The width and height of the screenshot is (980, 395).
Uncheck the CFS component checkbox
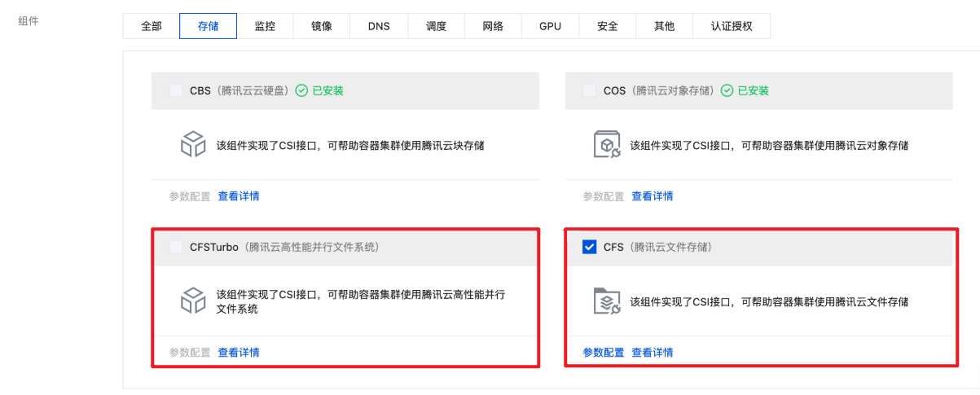point(590,247)
